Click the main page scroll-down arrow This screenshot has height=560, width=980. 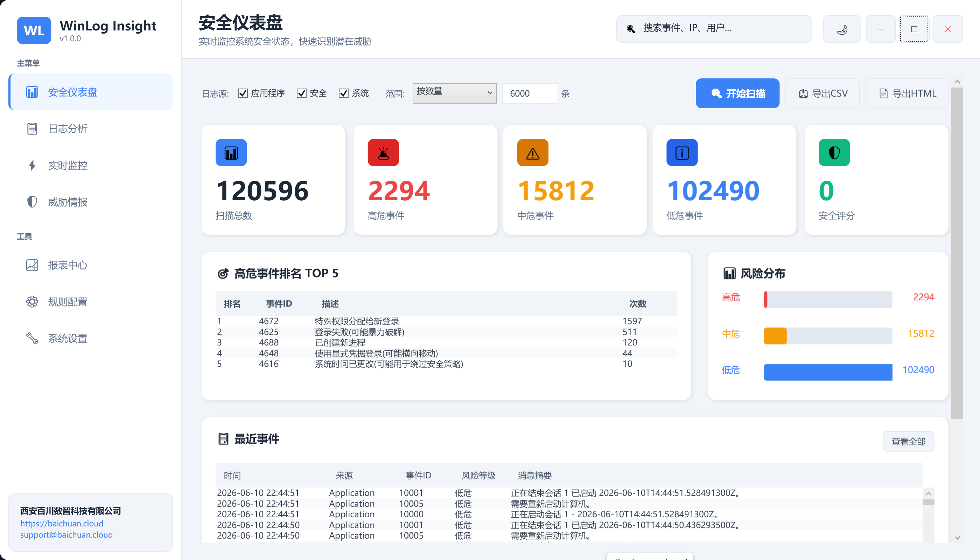tap(957, 538)
